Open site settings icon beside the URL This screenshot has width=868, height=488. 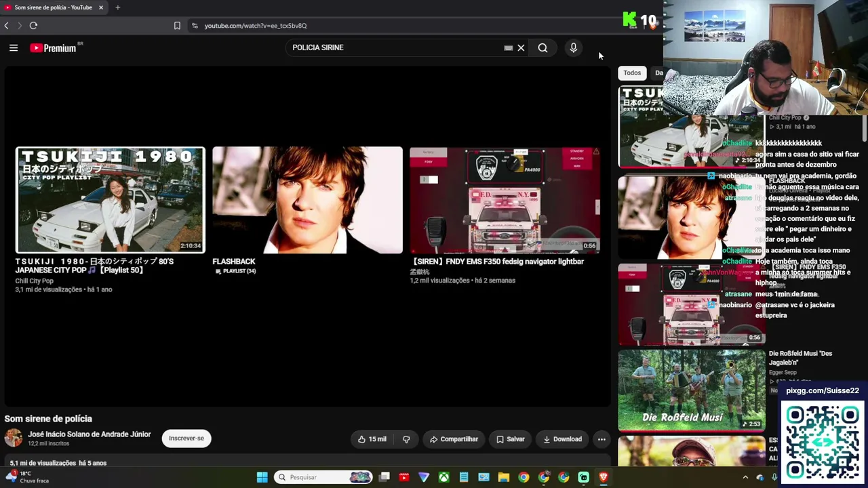click(195, 26)
